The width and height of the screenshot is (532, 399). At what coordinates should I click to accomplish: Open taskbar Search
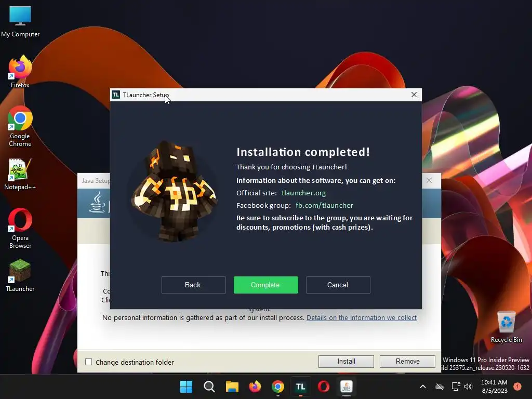(209, 387)
